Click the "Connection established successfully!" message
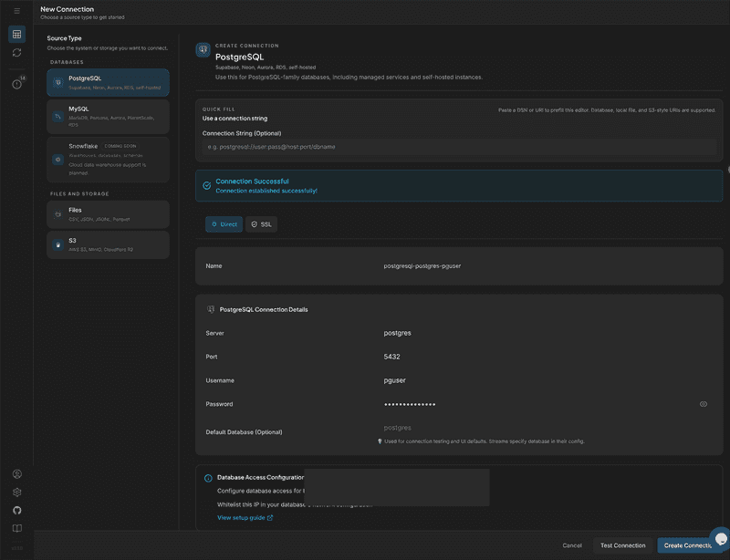730x560 pixels. 266,191
